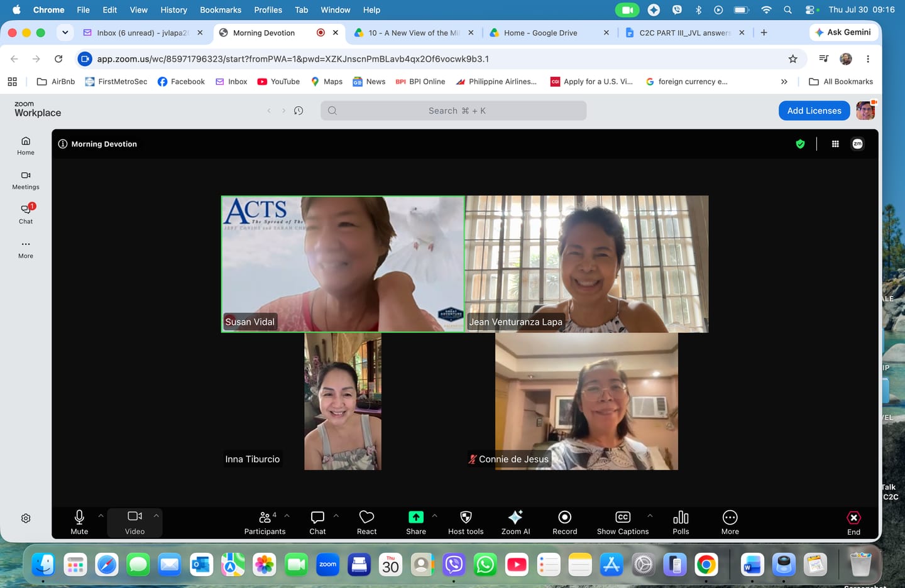Image resolution: width=905 pixels, height=588 pixels.
Task: Expand audio options arrow beside Mute
Action: pyautogui.click(x=101, y=516)
